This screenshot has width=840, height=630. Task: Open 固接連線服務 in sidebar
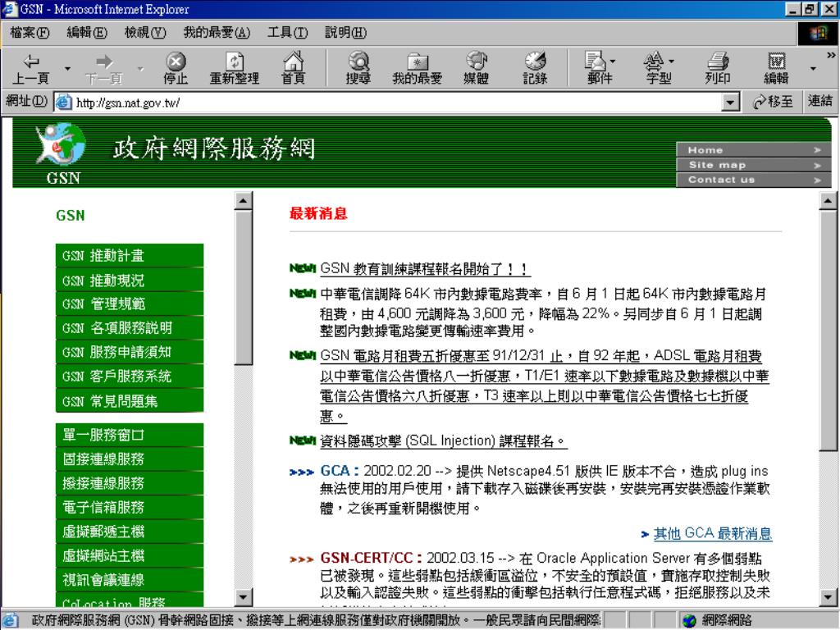(130, 459)
